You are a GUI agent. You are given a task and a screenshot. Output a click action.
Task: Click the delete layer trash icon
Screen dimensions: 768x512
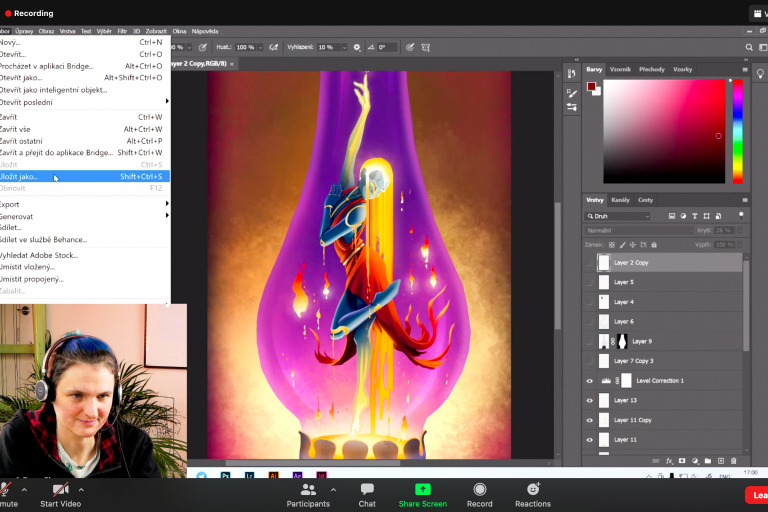pyautogui.click(x=733, y=460)
